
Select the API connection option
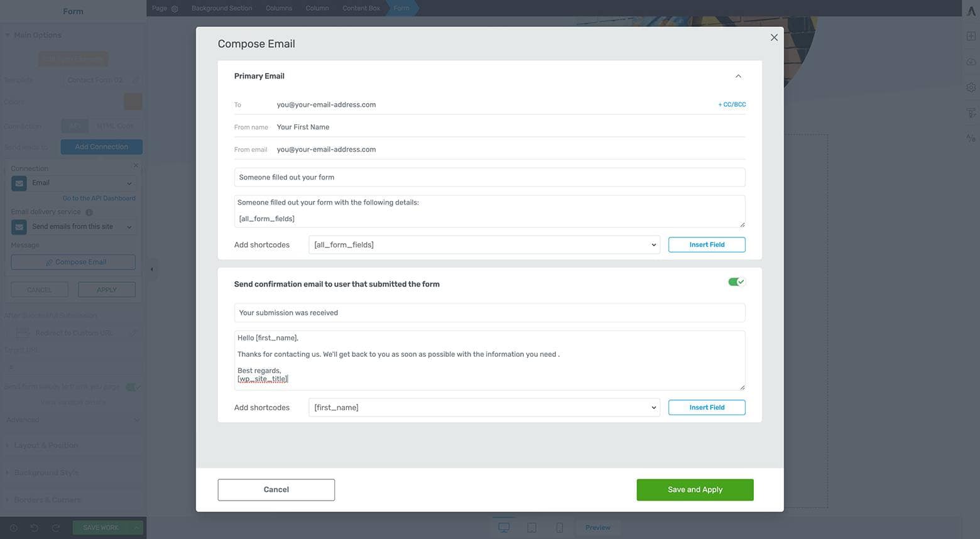coord(75,125)
